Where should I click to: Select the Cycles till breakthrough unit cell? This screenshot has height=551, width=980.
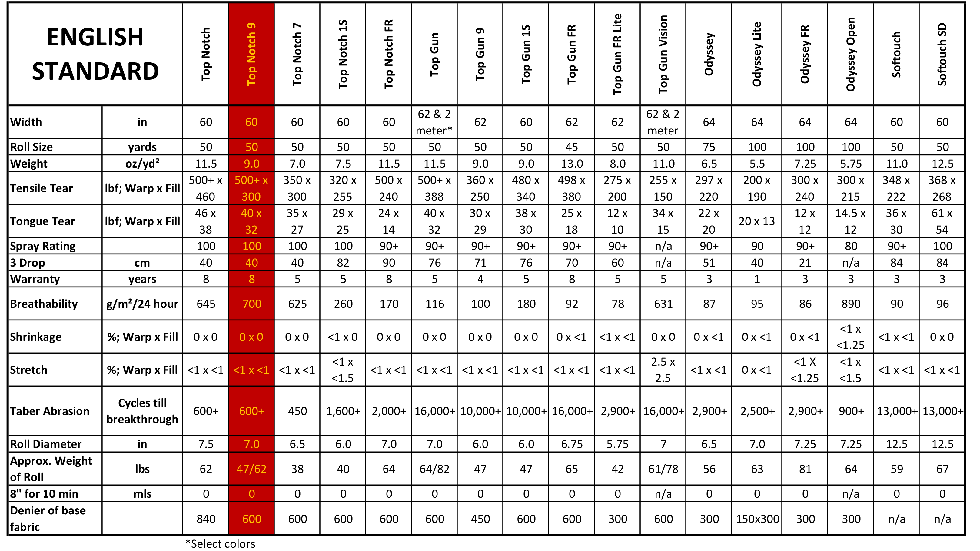coord(142,411)
